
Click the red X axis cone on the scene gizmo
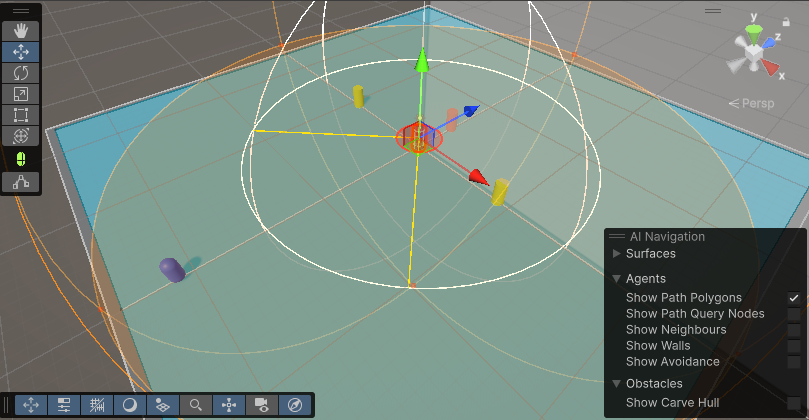click(x=770, y=68)
